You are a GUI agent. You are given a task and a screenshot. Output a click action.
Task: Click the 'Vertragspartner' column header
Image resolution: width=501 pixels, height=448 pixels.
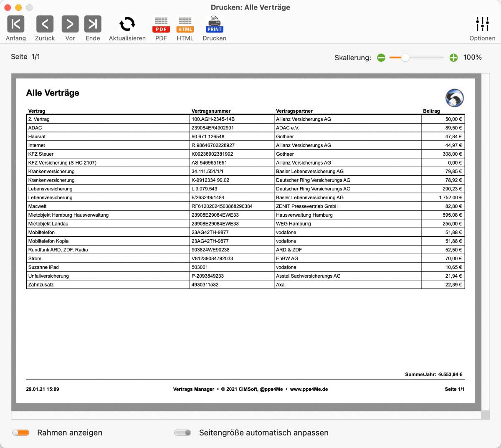click(x=294, y=111)
